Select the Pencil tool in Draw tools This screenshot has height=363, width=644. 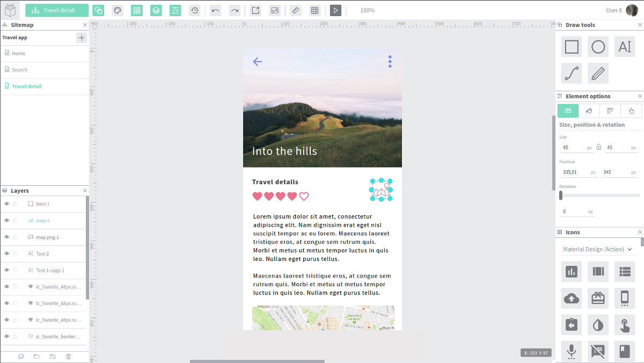598,73
